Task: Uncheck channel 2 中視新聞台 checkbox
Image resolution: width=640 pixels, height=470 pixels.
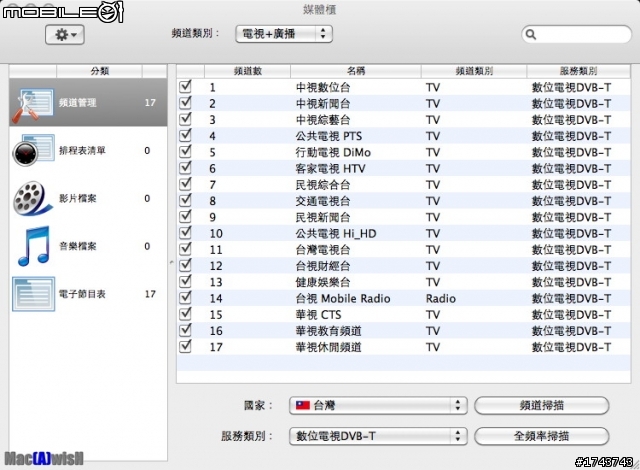Action: (x=185, y=103)
